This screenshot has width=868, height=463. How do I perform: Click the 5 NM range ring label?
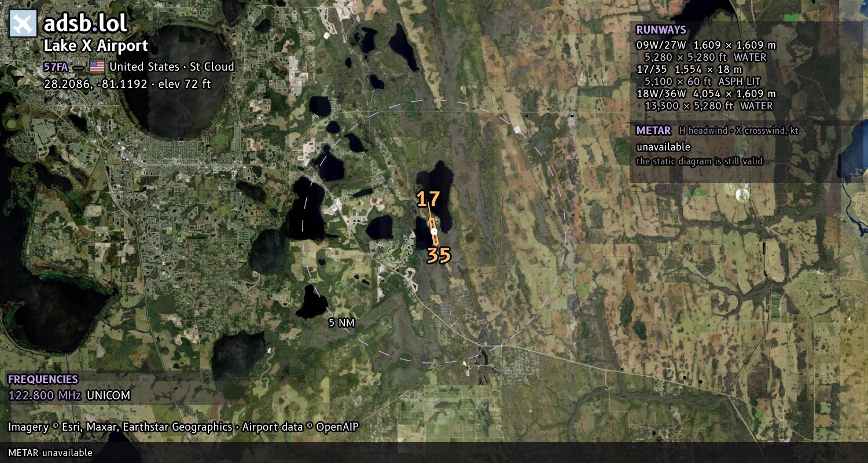341,323
